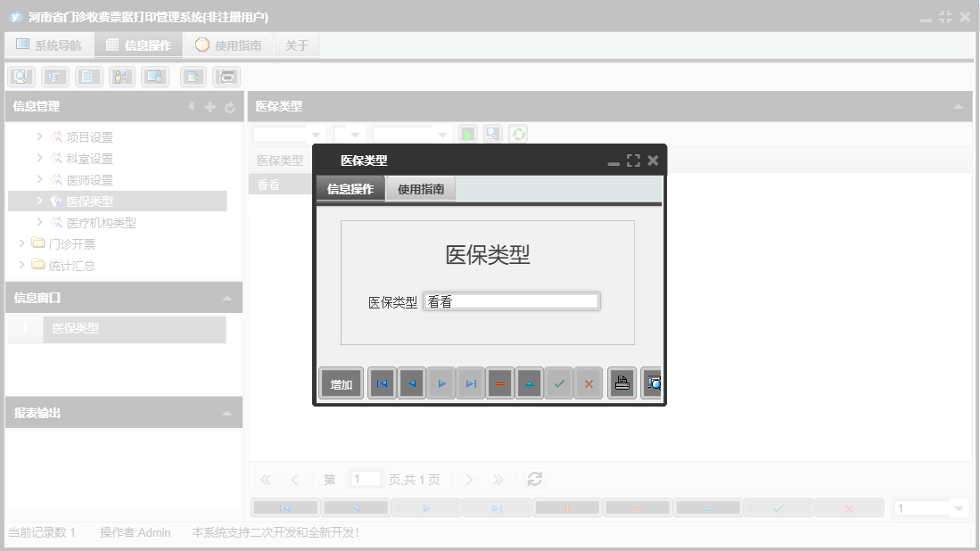Expand the 统计汇总 folder
The height and width of the screenshot is (551, 980).
click(x=22, y=265)
